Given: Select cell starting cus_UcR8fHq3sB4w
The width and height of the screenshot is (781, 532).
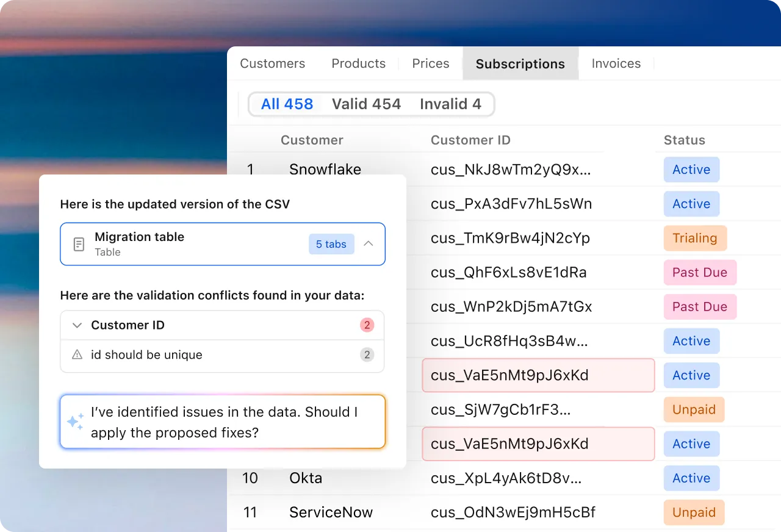Looking at the screenshot, I should click(511, 340).
